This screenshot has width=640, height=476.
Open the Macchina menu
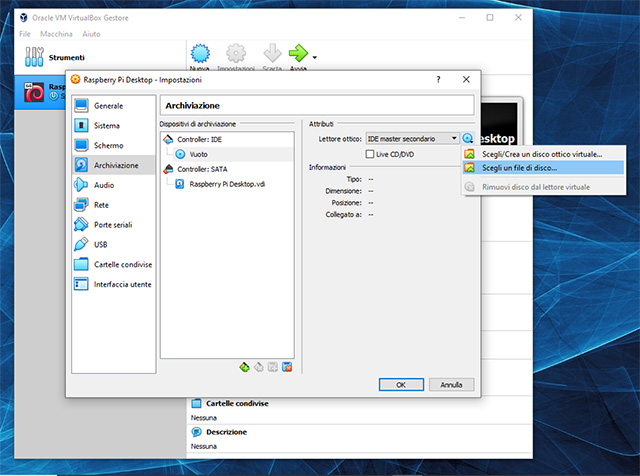(x=56, y=34)
